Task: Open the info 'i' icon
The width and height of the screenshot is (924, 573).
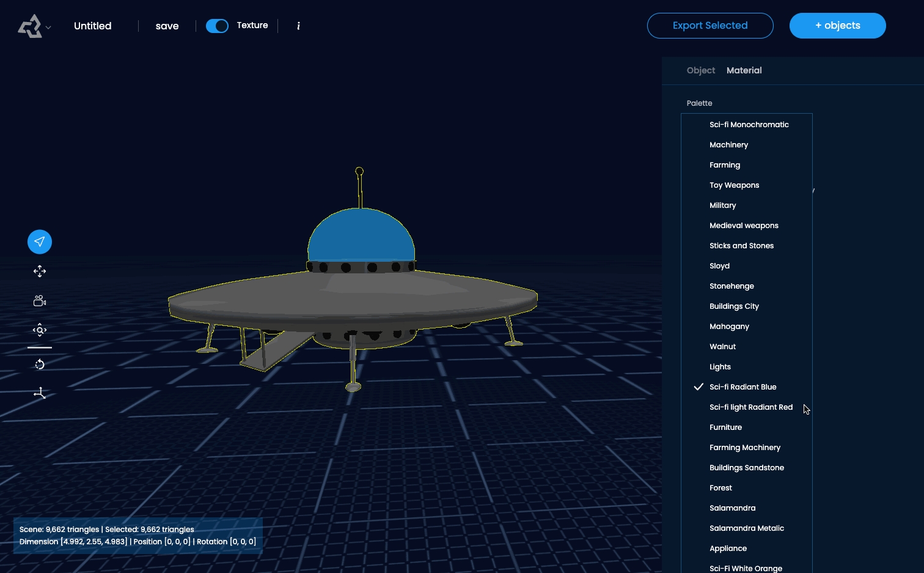Action: click(298, 26)
